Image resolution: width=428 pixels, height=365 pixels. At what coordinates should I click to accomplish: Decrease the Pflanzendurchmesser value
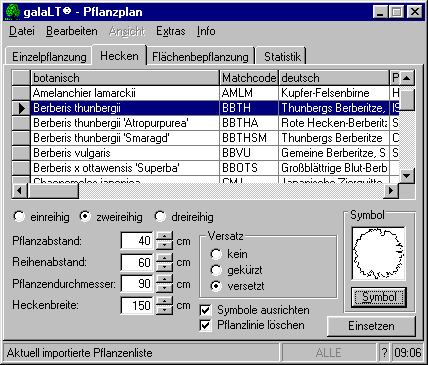tap(164, 288)
